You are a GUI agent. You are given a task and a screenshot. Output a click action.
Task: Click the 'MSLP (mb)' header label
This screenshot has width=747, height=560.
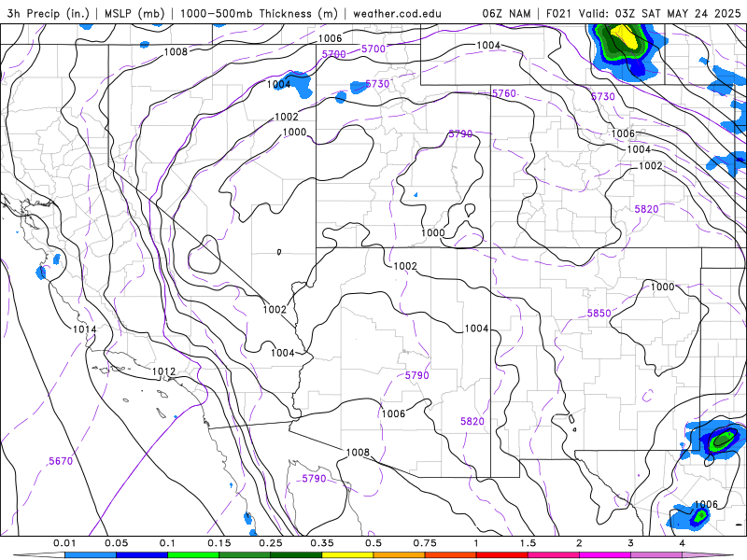pyautogui.click(x=134, y=13)
